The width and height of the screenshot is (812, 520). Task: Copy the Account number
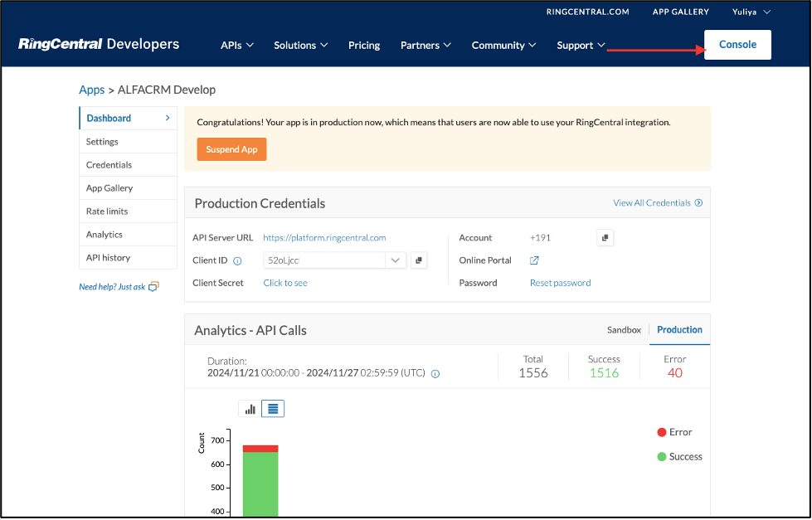(x=605, y=238)
